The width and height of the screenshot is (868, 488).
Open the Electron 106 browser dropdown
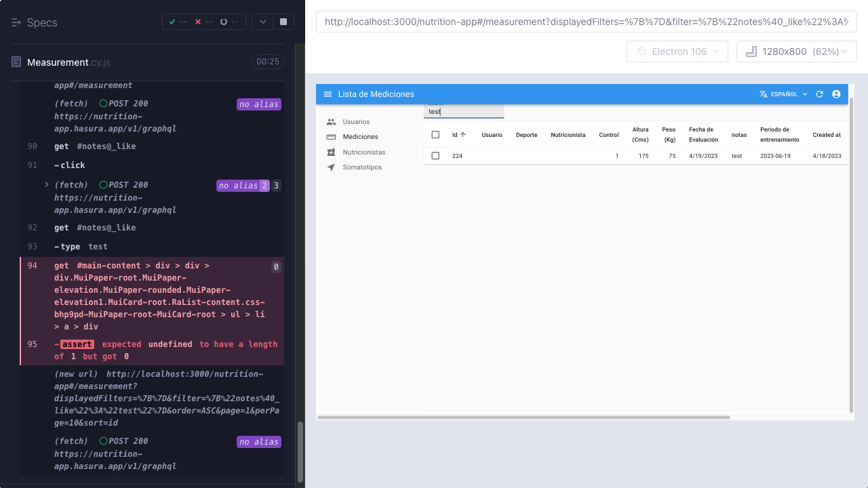click(x=677, y=52)
